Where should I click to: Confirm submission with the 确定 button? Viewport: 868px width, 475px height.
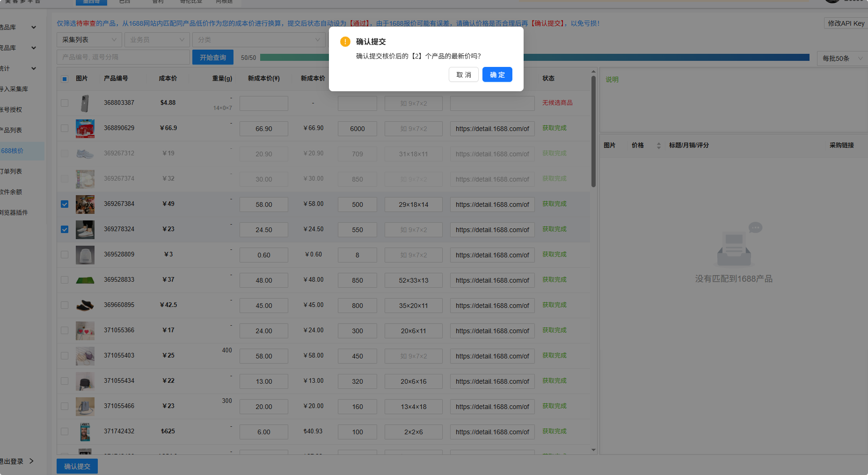497,75
